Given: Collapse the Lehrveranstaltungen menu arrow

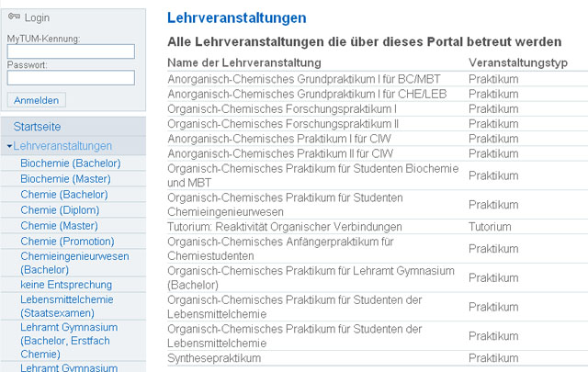Looking at the screenshot, I should (x=9, y=146).
